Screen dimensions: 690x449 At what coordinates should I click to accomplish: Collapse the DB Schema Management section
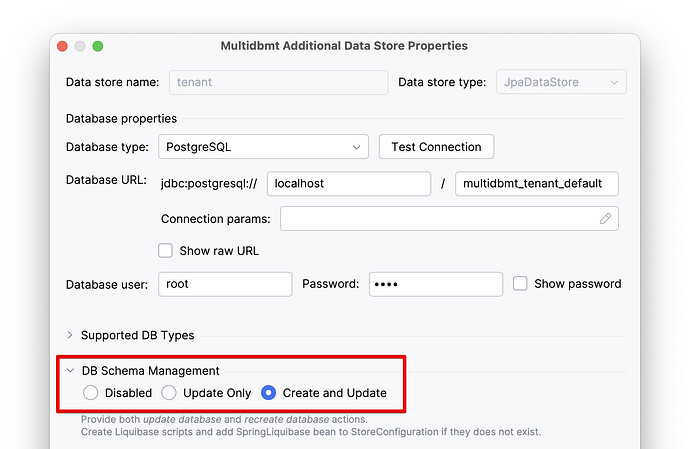[70, 371]
